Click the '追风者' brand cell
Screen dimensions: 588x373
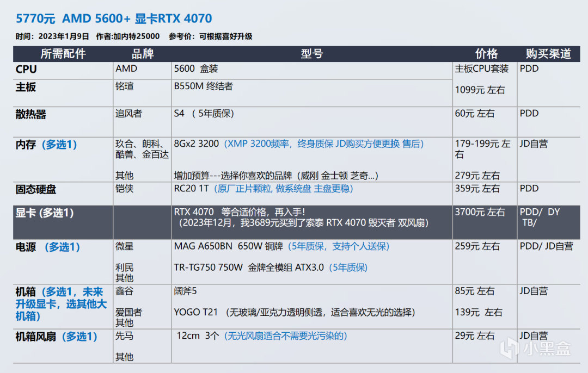click(129, 114)
